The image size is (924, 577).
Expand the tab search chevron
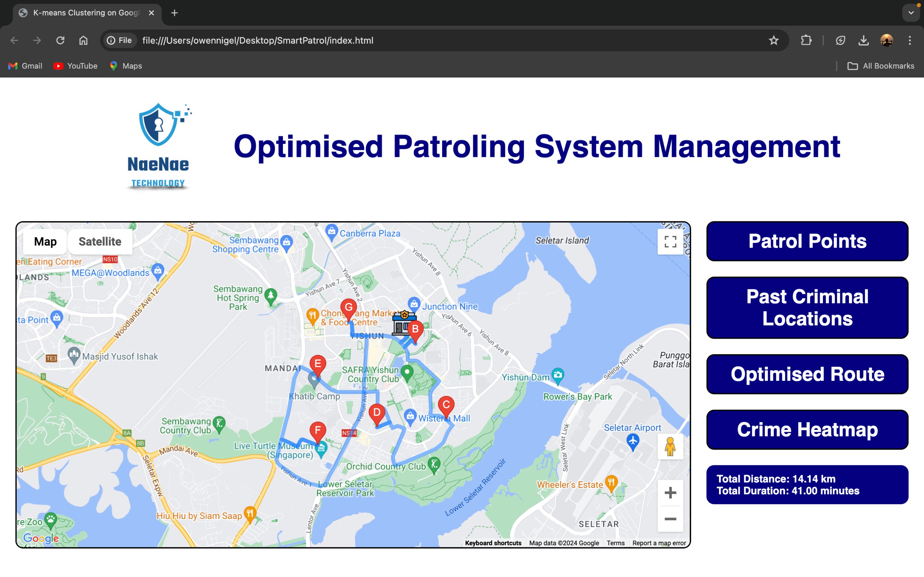pos(911,13)
